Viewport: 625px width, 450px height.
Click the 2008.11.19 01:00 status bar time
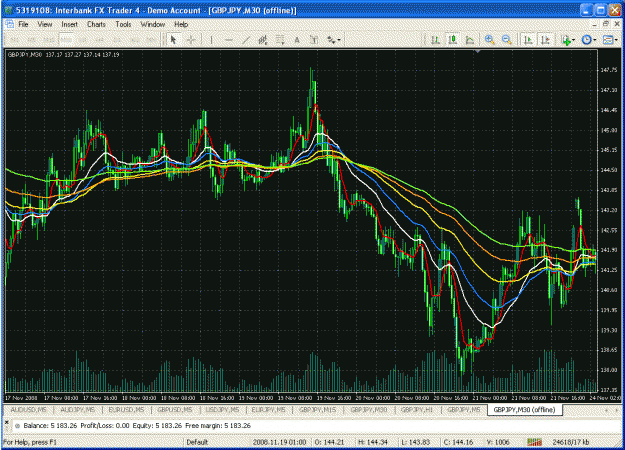pos(279,442)
